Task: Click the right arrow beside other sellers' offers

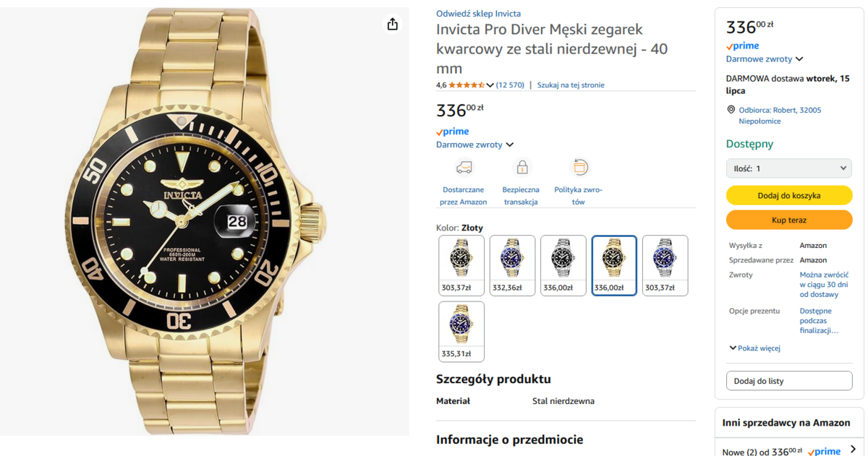Action: 853,449
